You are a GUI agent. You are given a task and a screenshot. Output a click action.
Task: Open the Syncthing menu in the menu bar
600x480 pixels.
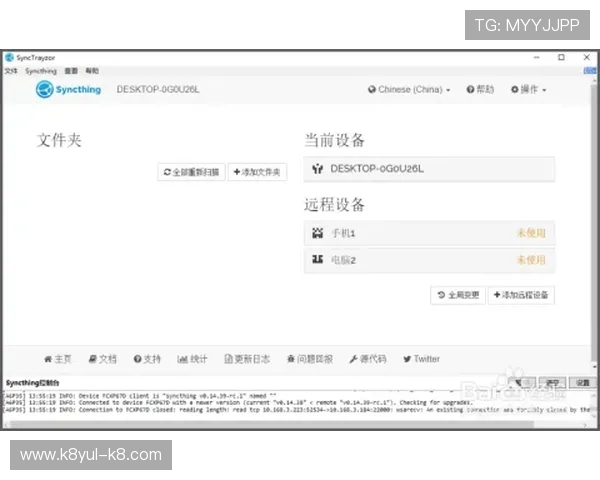click(x=41, y=71)
